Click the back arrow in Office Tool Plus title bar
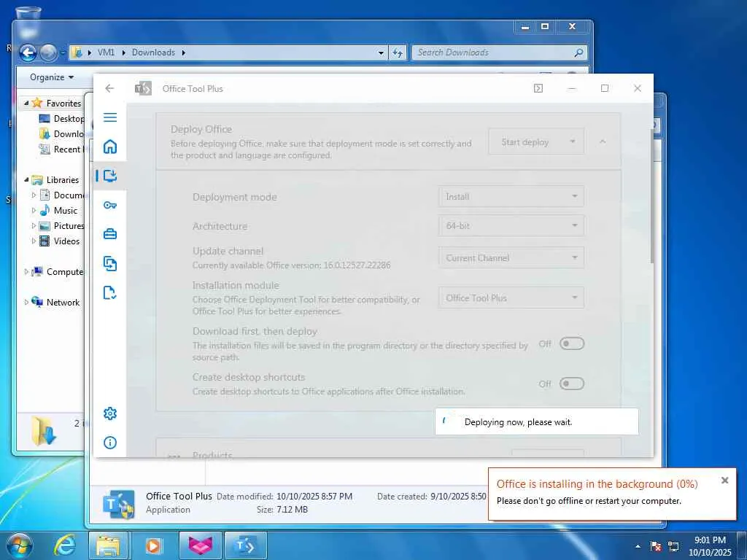Viewport: 747px width, 560px height. pyautogui.click(x=109, y=88)
